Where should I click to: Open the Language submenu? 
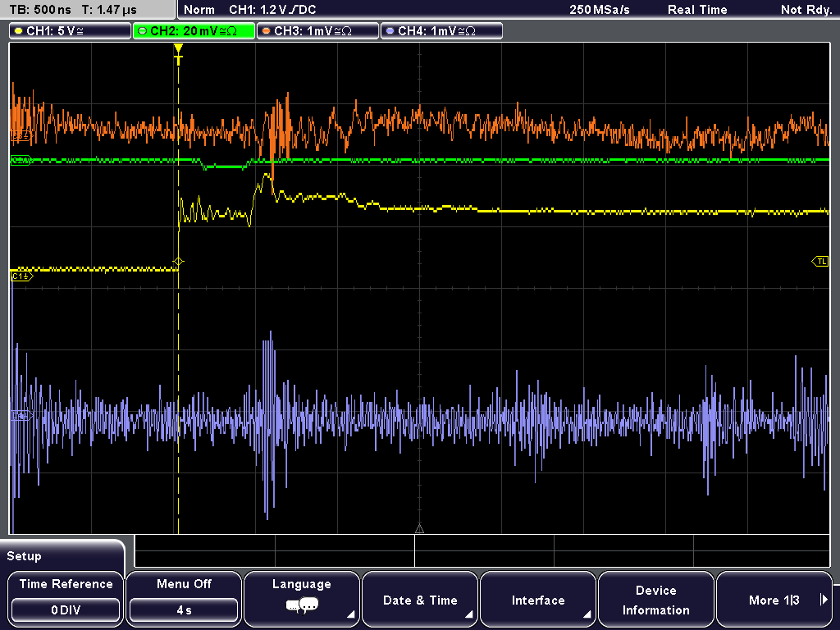coord(302,599)
